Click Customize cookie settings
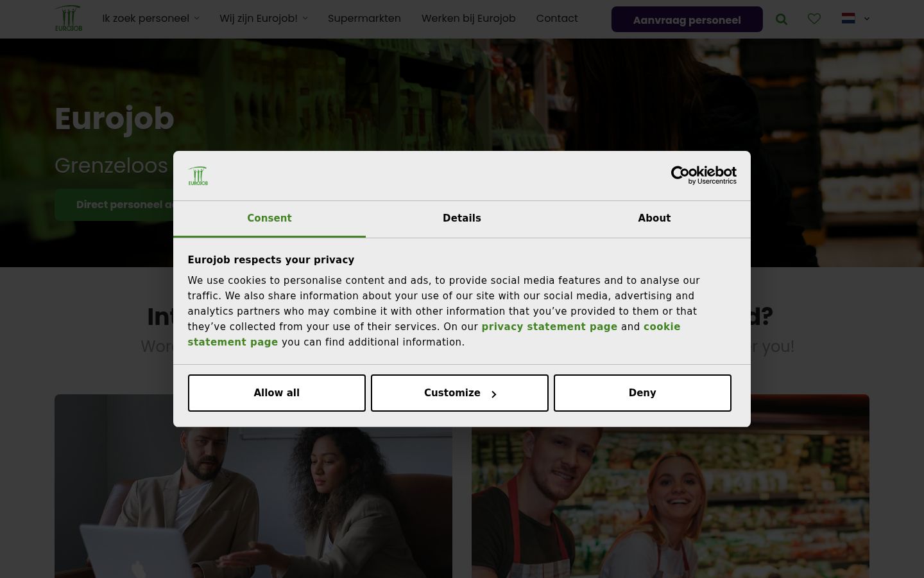 pyautogui.click(x=459, y=393)
